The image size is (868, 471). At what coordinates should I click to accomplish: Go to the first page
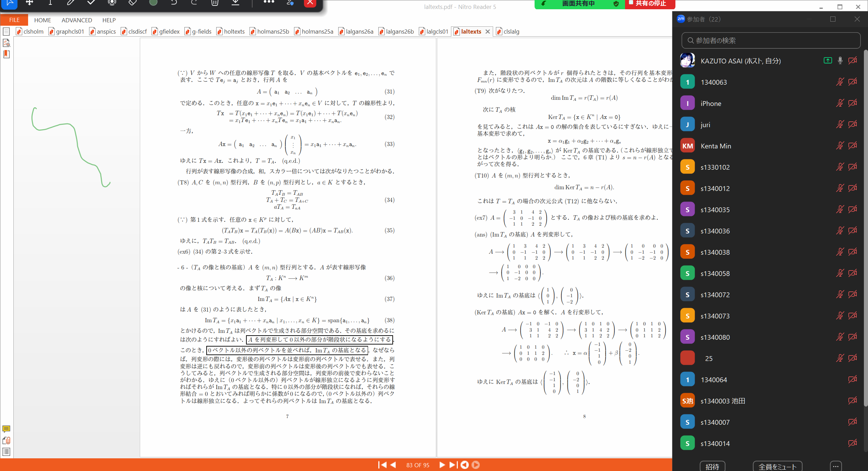point(382,465)
